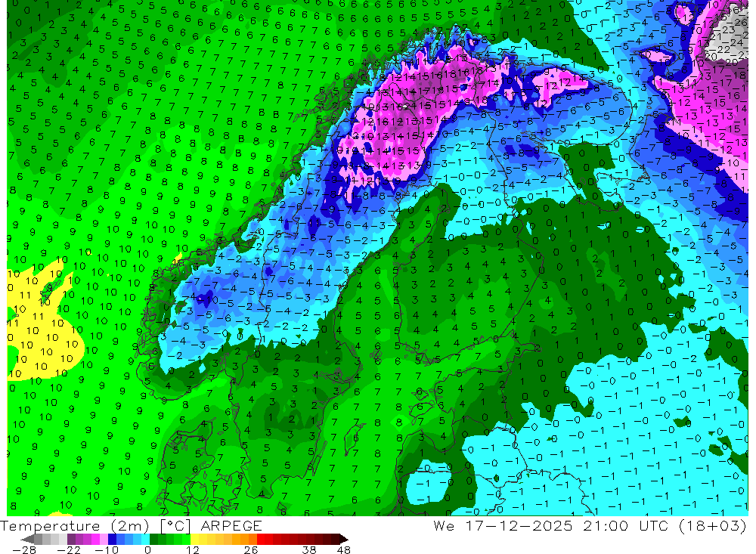Click the 38 label on the color legend
Screen dimensions: 756x554
[x=309, y=550]
